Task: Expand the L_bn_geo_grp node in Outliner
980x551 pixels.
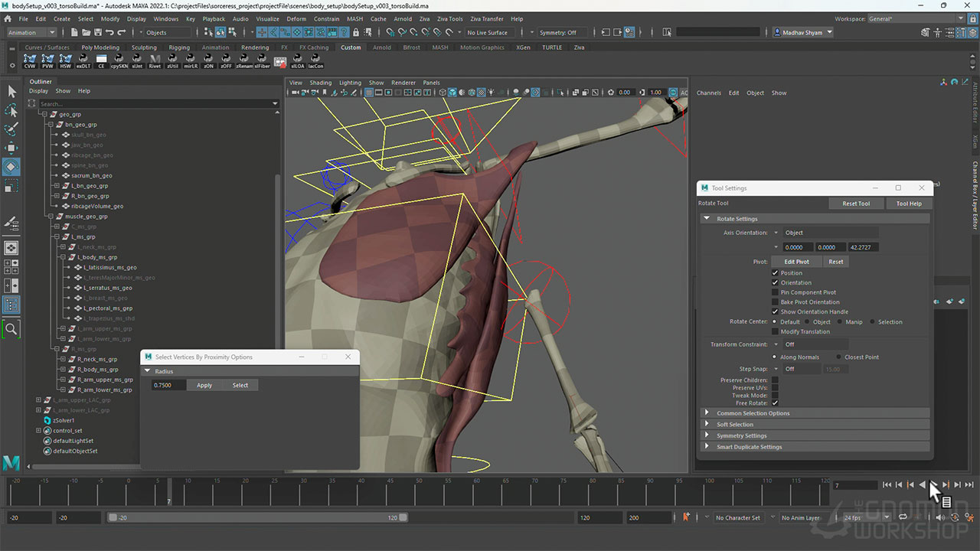Action: 57,186
